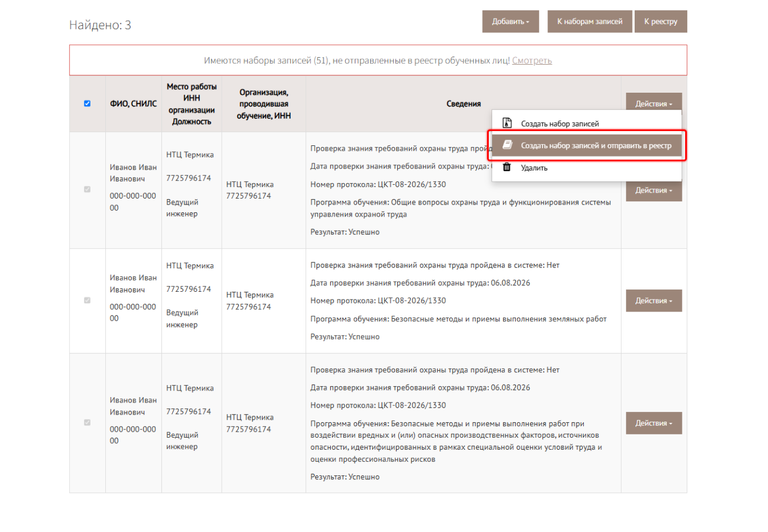Click program text 'выполнения земляных работ'
The height and width of the screenshot is (532, 768).
[x=459, y=319]
